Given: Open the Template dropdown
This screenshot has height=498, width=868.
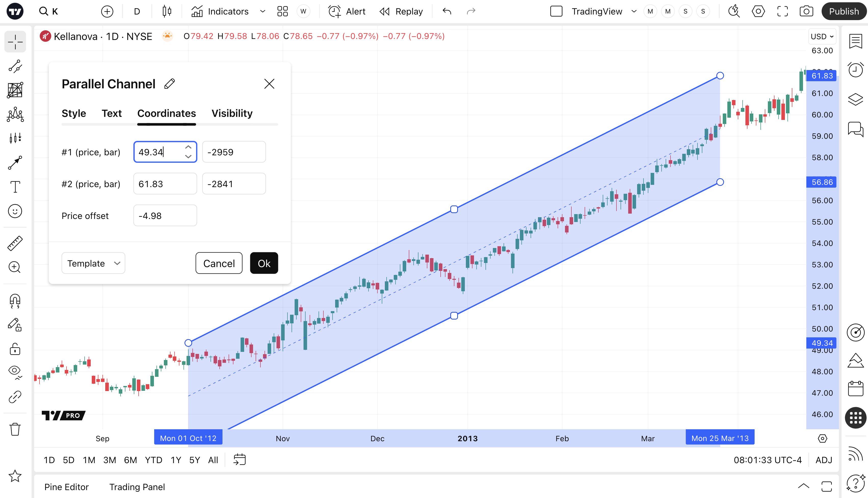Looking at the screenshot, I should (93, 263).
